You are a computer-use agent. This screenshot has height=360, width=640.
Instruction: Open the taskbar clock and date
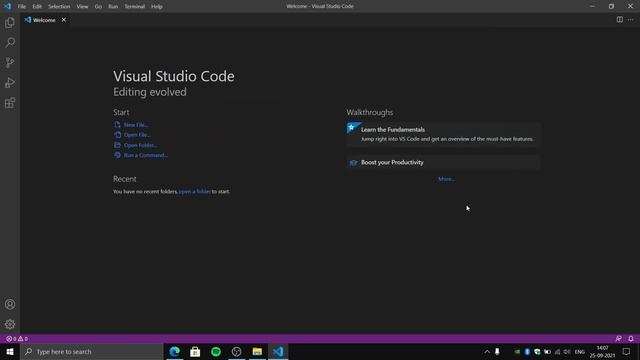(602, 352)
